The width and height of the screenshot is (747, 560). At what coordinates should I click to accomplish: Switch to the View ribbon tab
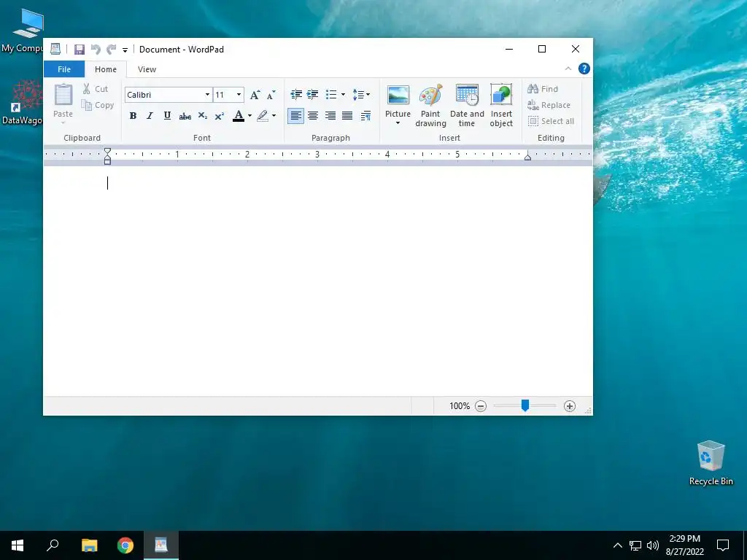click(x=147, y=69)
